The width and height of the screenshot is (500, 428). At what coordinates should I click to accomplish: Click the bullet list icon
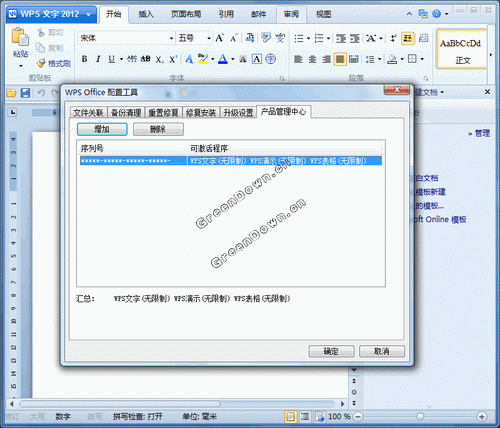point(299,38)
